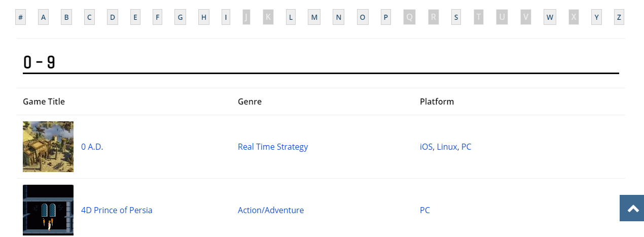Click the Game Title column header

coord(44,101)
